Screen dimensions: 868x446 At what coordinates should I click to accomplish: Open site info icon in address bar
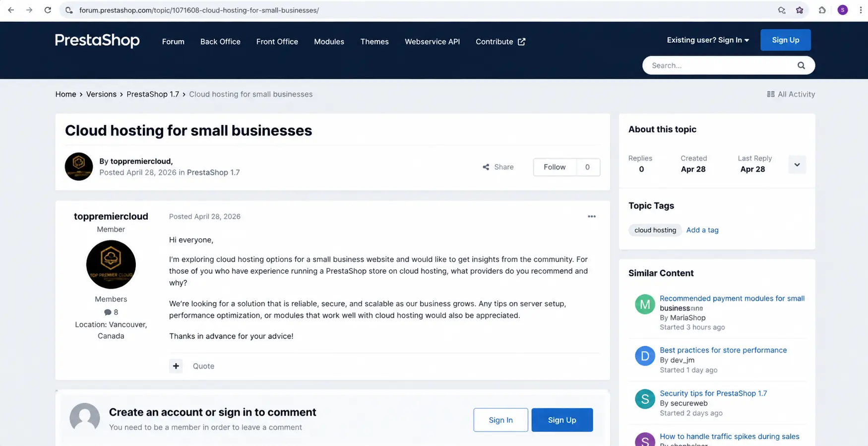(69, 10)
